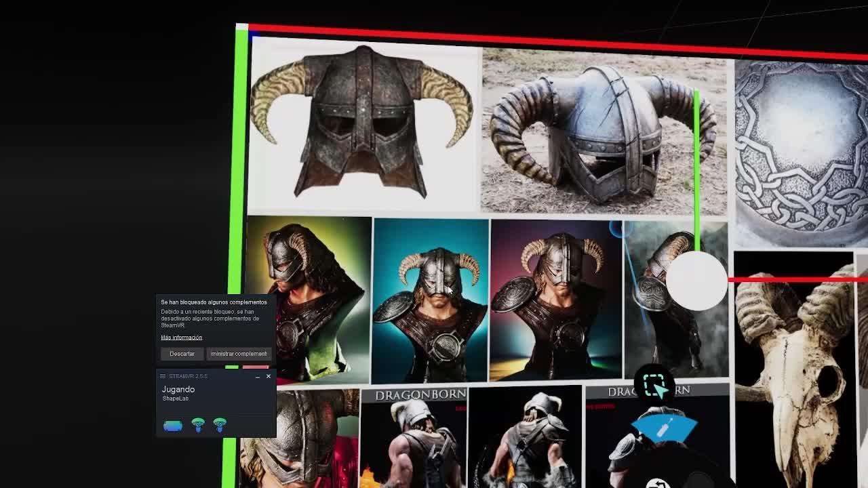Select the front-view iron helmet on white background
This screenshot has width=868, height=488.
pyautogui.click(x=363, y=125)
